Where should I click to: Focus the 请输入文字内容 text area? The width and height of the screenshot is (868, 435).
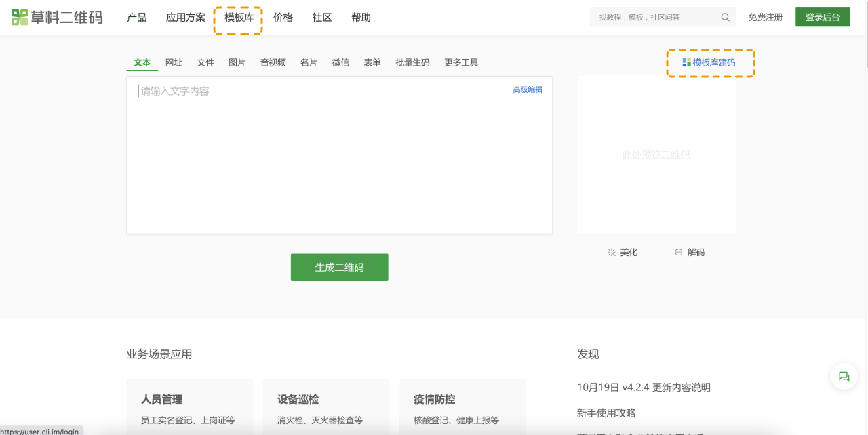pyautogui.click(x=340, y=155)
